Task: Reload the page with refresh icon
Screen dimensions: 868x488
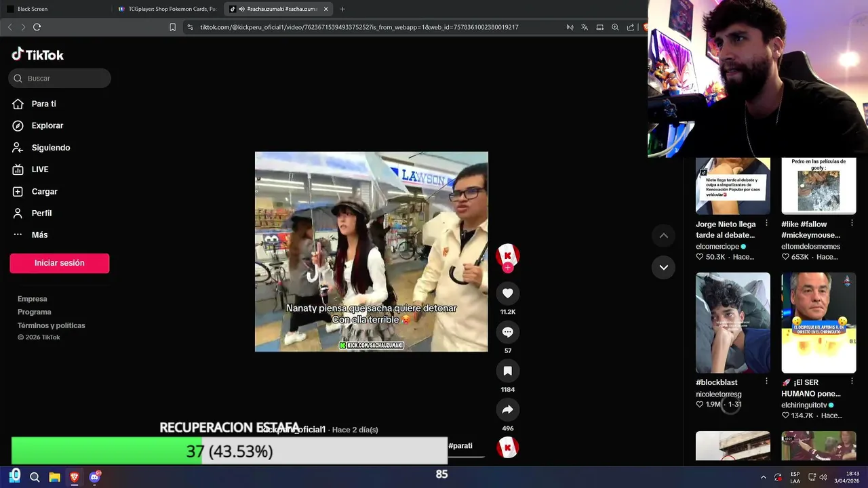Action: coord(37,27)
